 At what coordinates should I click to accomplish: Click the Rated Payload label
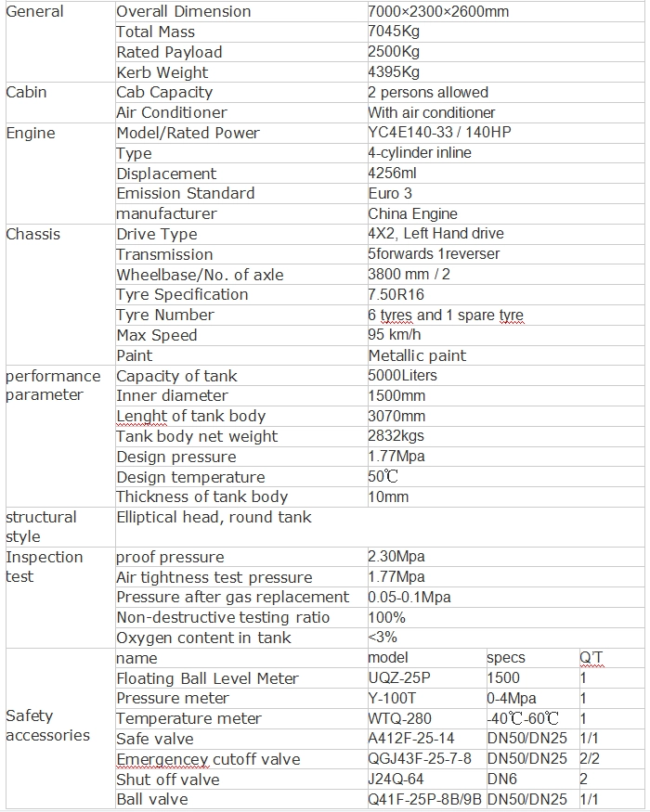[169, 52]
